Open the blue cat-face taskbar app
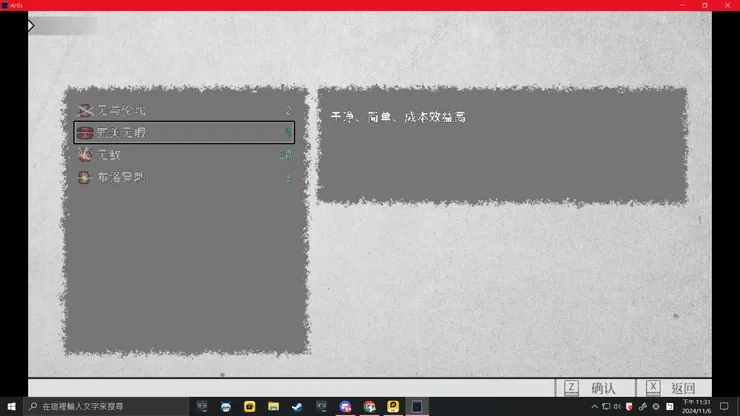The height and width of the screenshot is (416, 740). click(226, 407)
